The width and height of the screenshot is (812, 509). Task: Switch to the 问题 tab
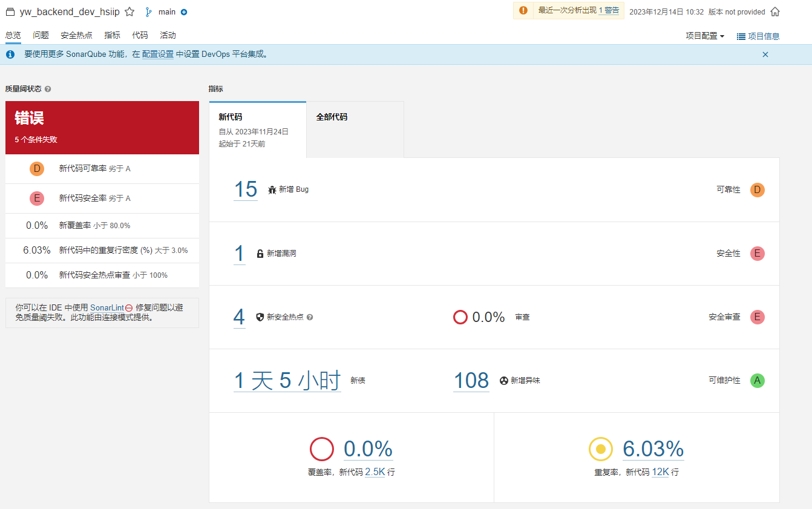[41, 36]
